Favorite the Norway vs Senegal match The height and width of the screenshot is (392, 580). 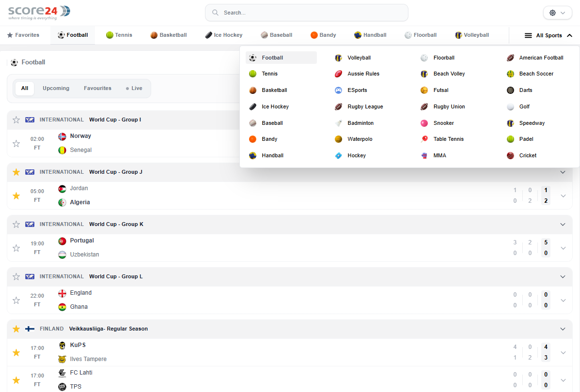[16, 143]
